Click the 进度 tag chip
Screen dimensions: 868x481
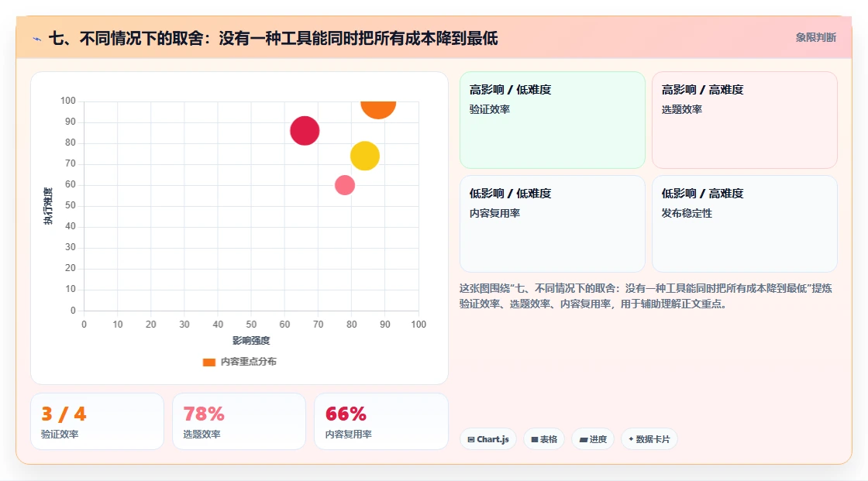593,439
